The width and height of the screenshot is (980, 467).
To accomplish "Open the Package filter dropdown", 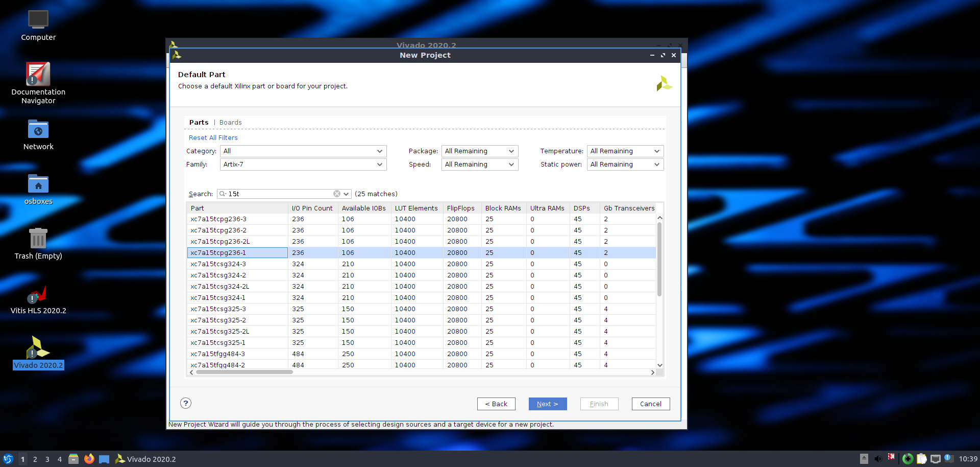I will [x=480, y=151].
